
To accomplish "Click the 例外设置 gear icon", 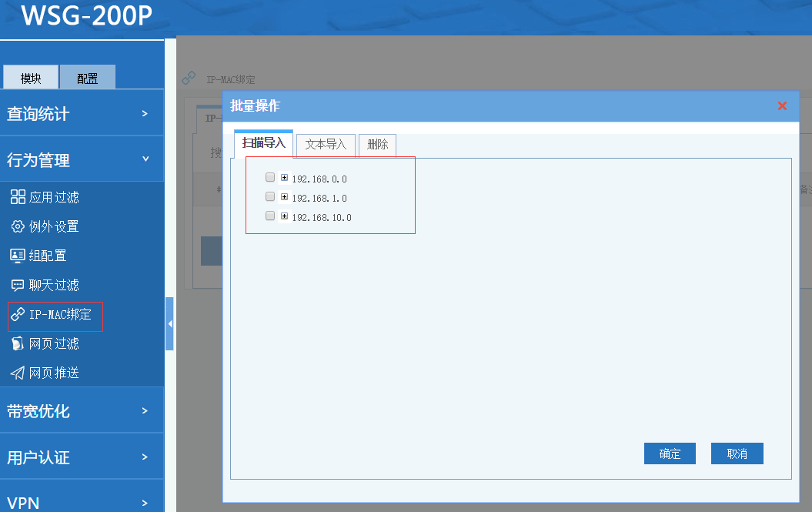I will point(18,226).
